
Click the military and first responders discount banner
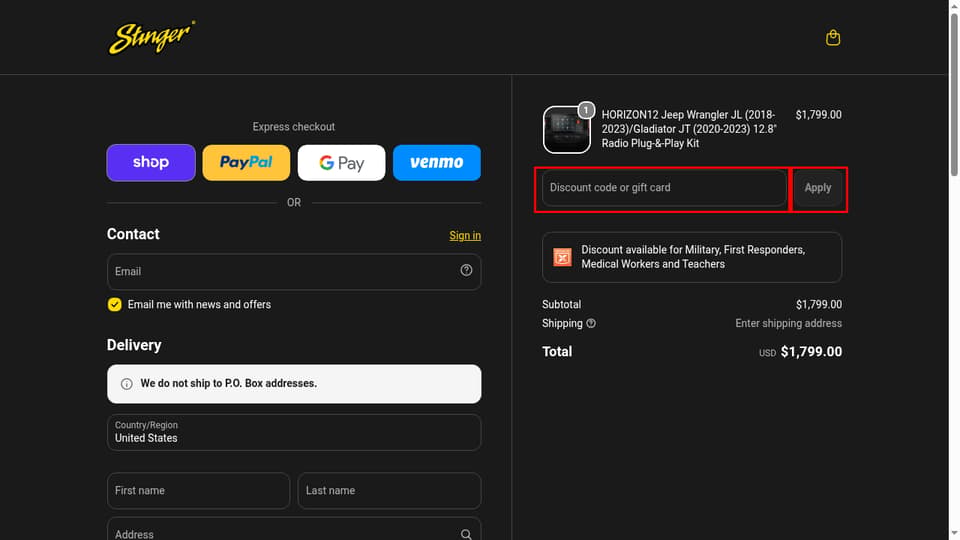click(692, 257)
